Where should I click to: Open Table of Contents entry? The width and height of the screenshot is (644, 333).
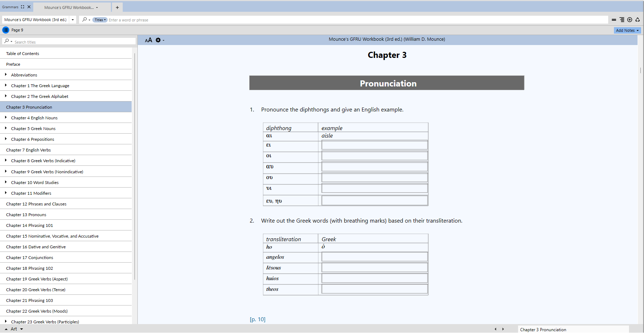(66, 54)
